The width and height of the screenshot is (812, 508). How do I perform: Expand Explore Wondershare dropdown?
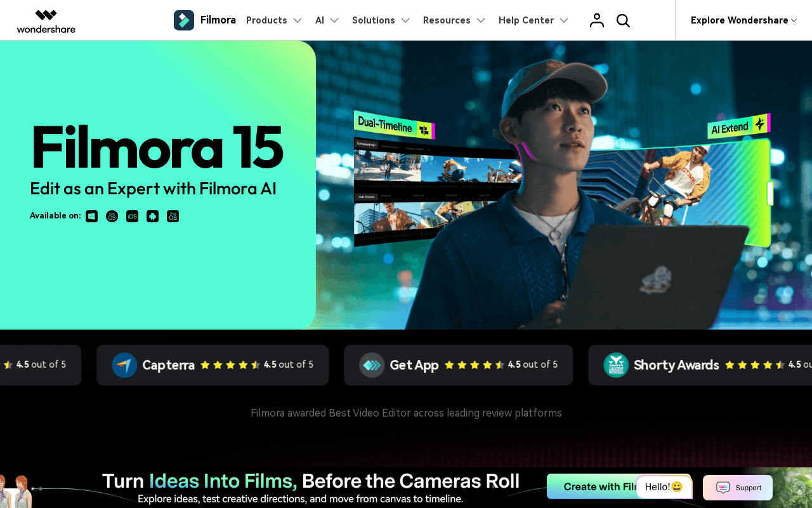743,20
